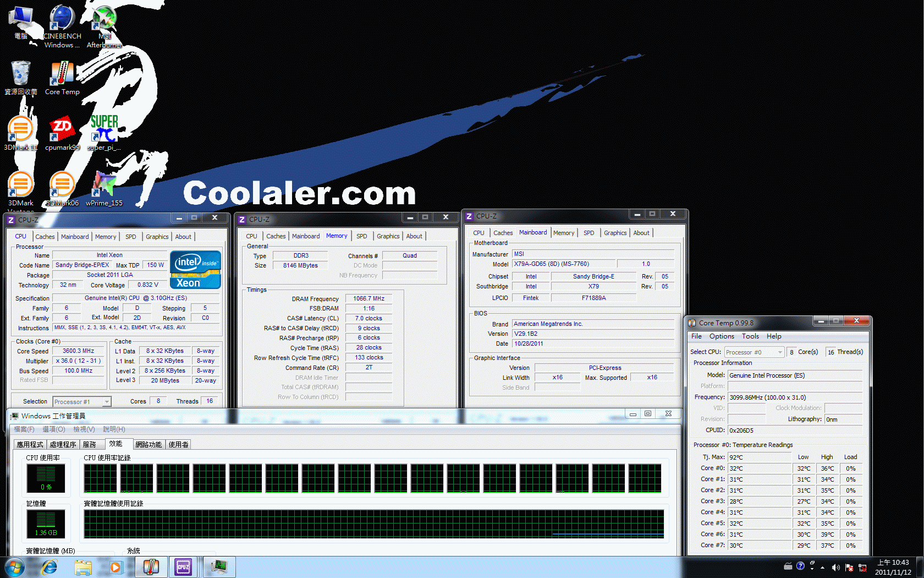Switch to Caches tab in left CPU-Z
This screenshot has width=924, height=578.
tap(45, 237)
